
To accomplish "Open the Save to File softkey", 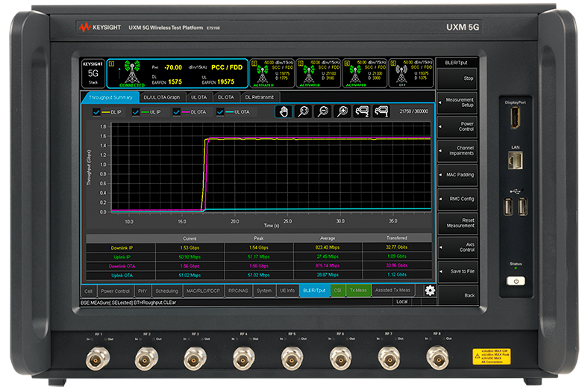I will (457, 271).
